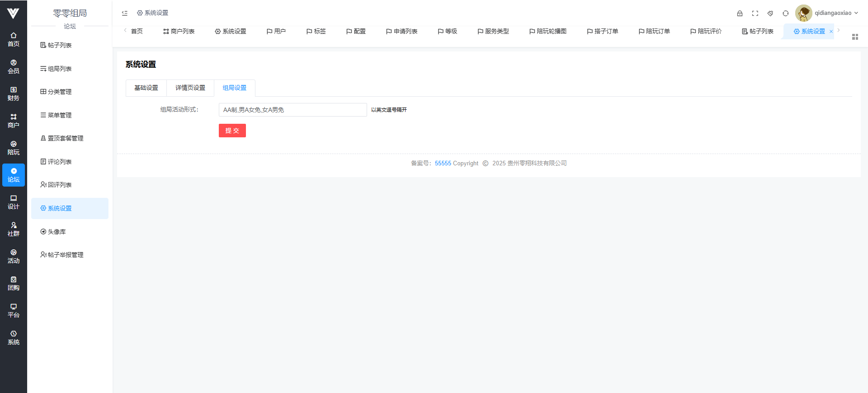Image resolution: width=868 pixels, height=393 pixels.
Task: Switch to 基础设置 tab
Action: pyautogui.click(x=146, y=88)
